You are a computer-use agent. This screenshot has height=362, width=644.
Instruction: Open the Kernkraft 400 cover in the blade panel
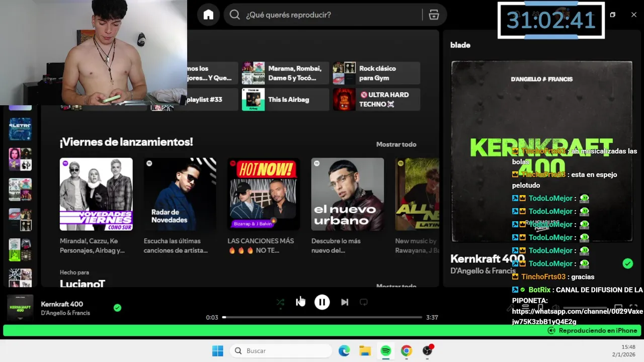coord(541,151)
